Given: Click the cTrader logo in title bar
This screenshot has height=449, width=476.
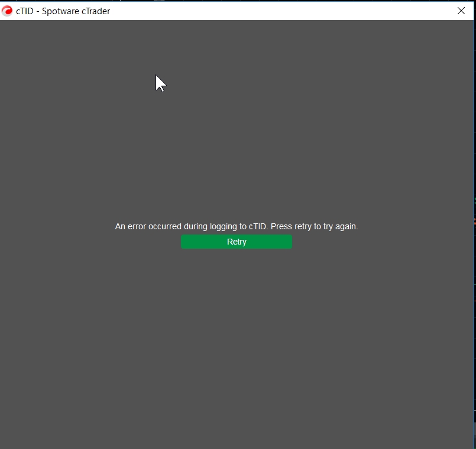Looking at the screenshot, I should [7, 11].
